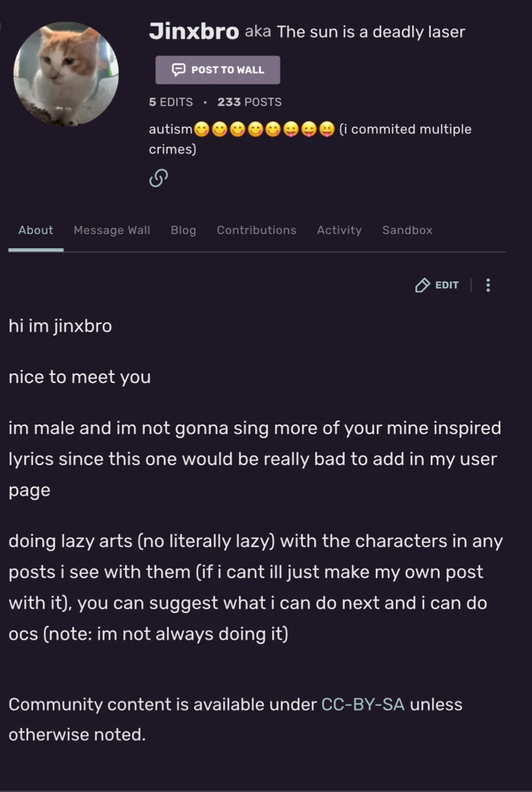Image resolution: width=532 pixels, height=792 pixels.
Task: Open the Sandbox tab
Action: (x=407, y=230)
